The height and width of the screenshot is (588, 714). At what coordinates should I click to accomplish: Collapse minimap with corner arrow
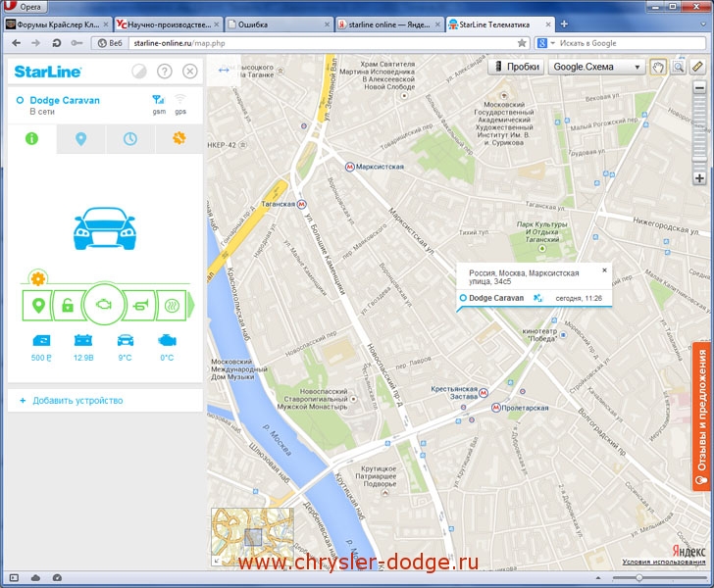(217, 561)
